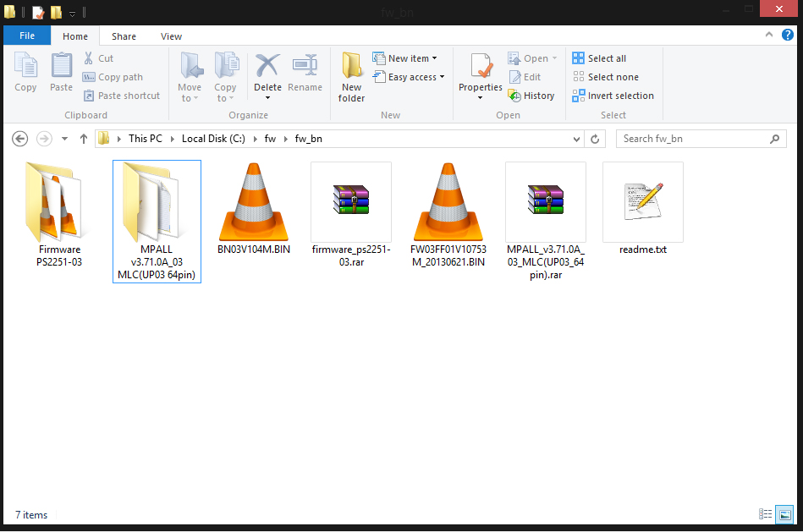Click the magnifier icon in the search box

coord(775,139)
